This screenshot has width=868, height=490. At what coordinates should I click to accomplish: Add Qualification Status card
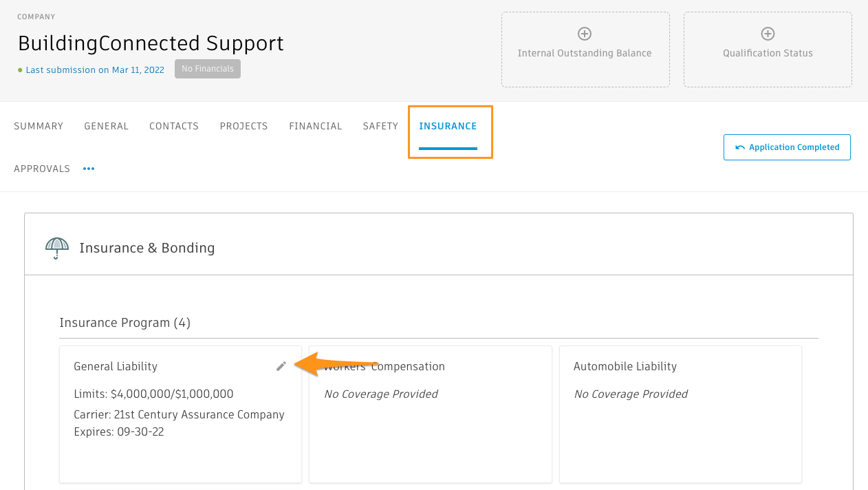pos(768,50)
